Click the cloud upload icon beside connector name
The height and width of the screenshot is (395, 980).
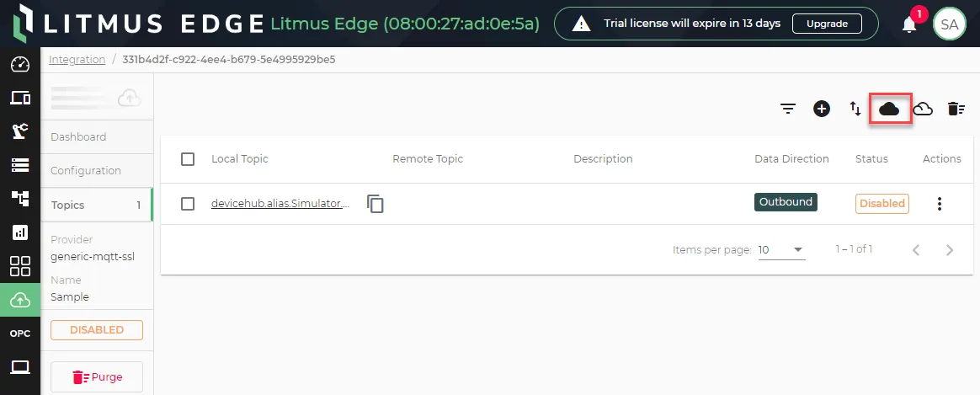(130, 98)
